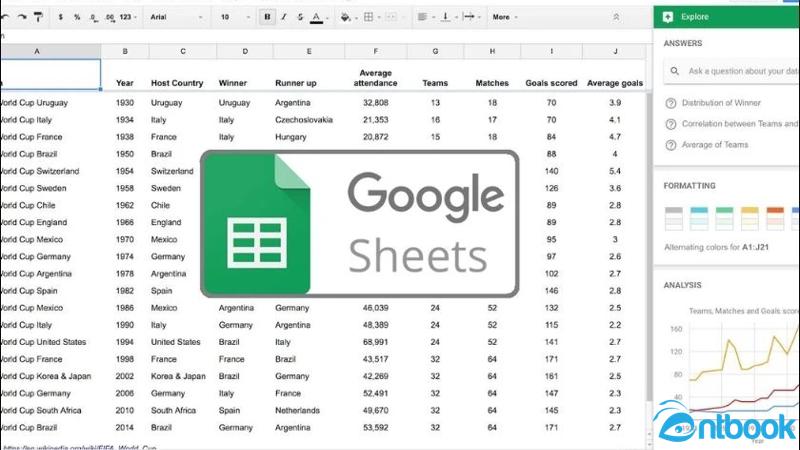Open the font size 10 dropdown
800x450 pixels.
(x=235, y=17)
